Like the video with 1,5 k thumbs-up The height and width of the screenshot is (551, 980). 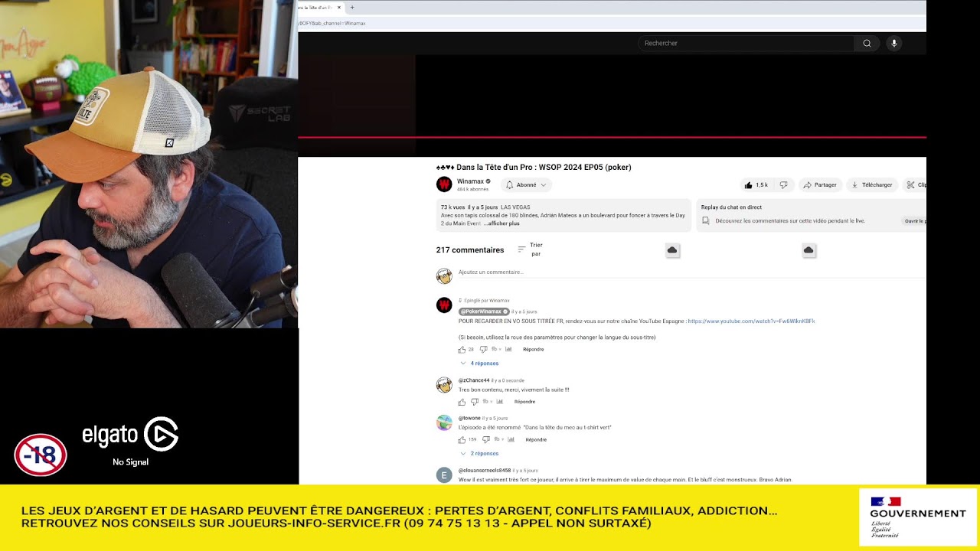pyautogui.click(x=756, y=185)
